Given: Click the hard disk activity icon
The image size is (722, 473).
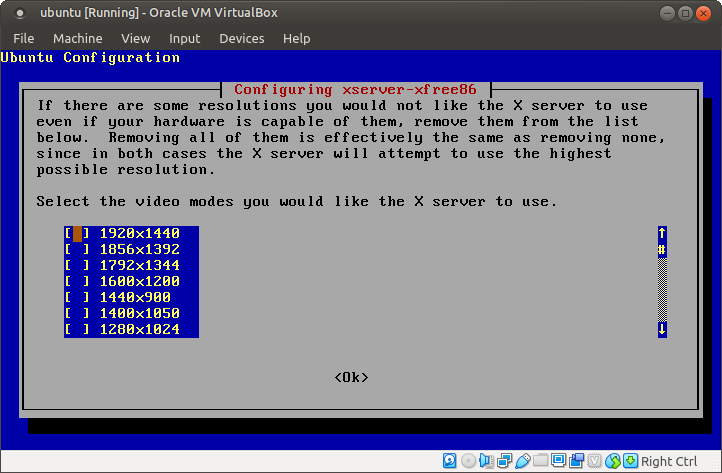Looking at the screenshot, I should (449, 461).
